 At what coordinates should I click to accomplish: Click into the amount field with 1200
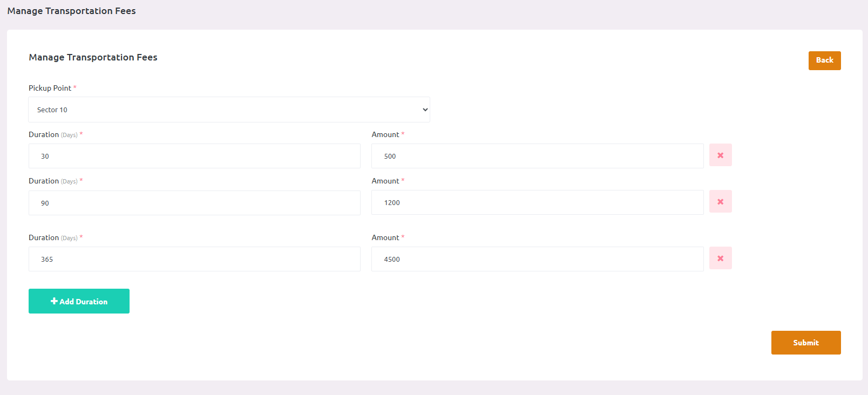(537, 202)
